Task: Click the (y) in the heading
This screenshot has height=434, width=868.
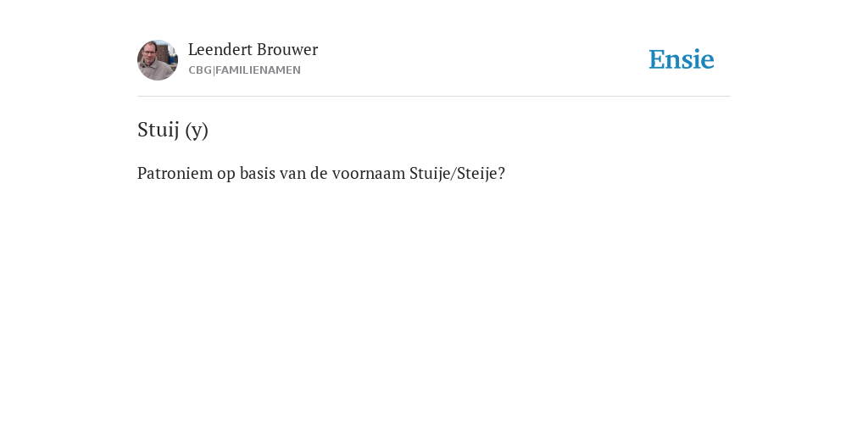Action: [x=197, y=131]
